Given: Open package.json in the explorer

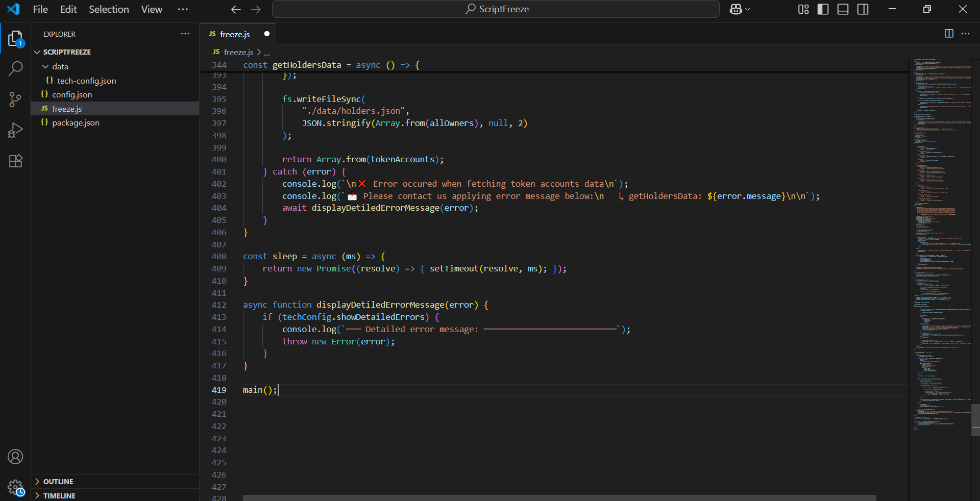Looking at the screenshot, I should pos(114,122).
